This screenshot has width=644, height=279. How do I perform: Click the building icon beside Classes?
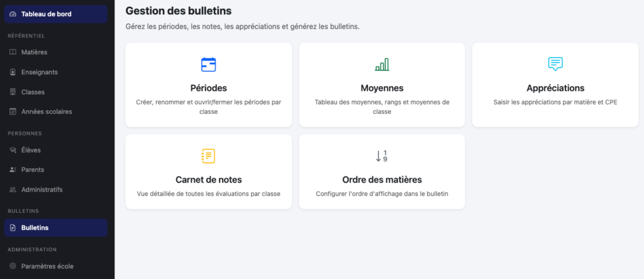13,92
